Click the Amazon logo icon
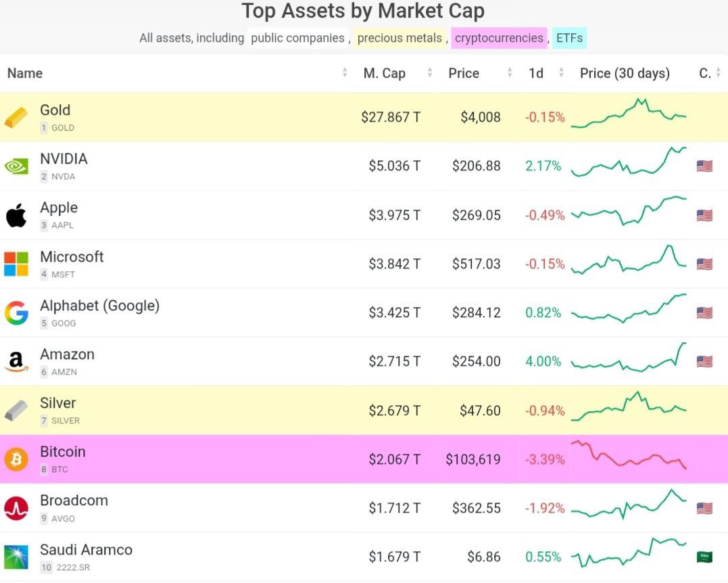The image size is (728, 583). [16, 362]
